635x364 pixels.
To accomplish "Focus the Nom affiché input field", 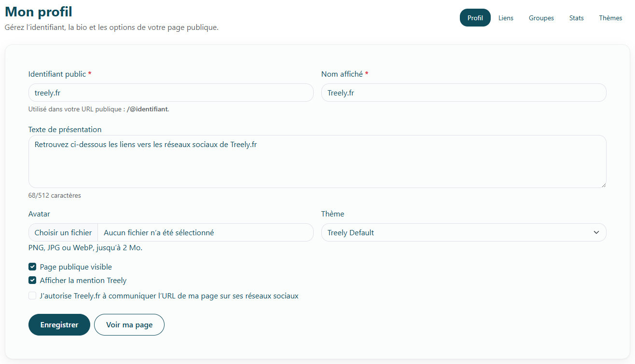I will tap(464, 93).
